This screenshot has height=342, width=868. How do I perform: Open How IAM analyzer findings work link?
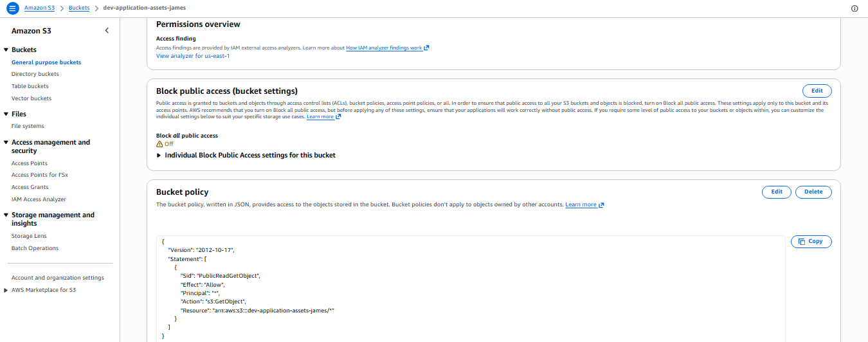[x=388, y=48]
